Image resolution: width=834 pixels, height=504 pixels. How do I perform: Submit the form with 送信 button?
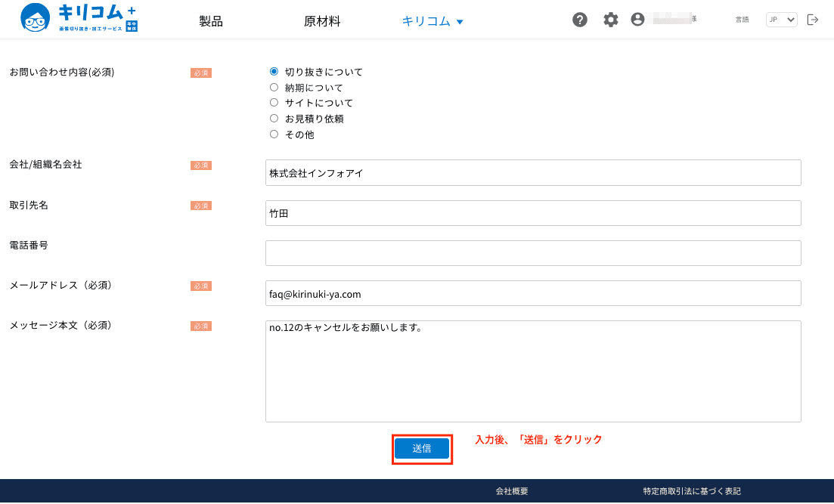[422, 449]
